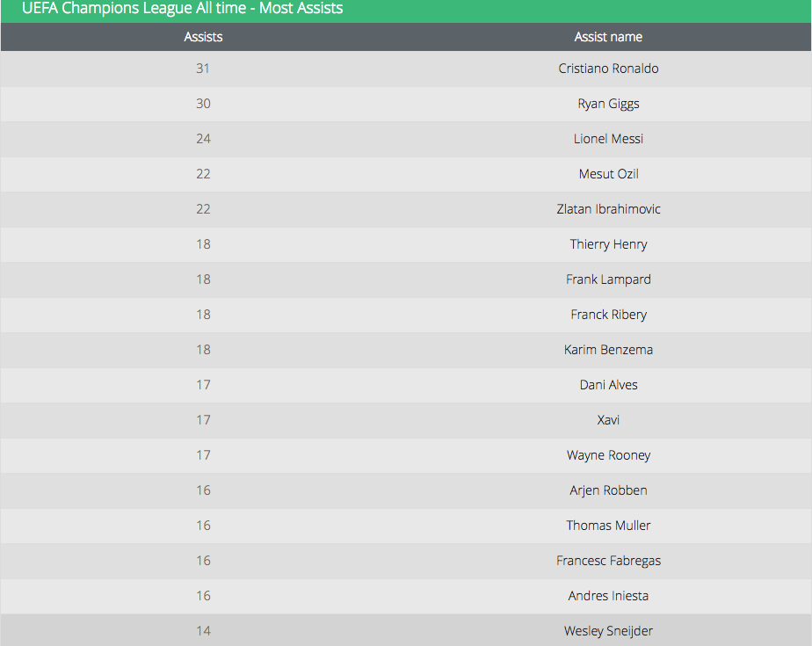Click the Mesut Ozil entry
Viewport: 812px width, 646px height.
point(608,174)
